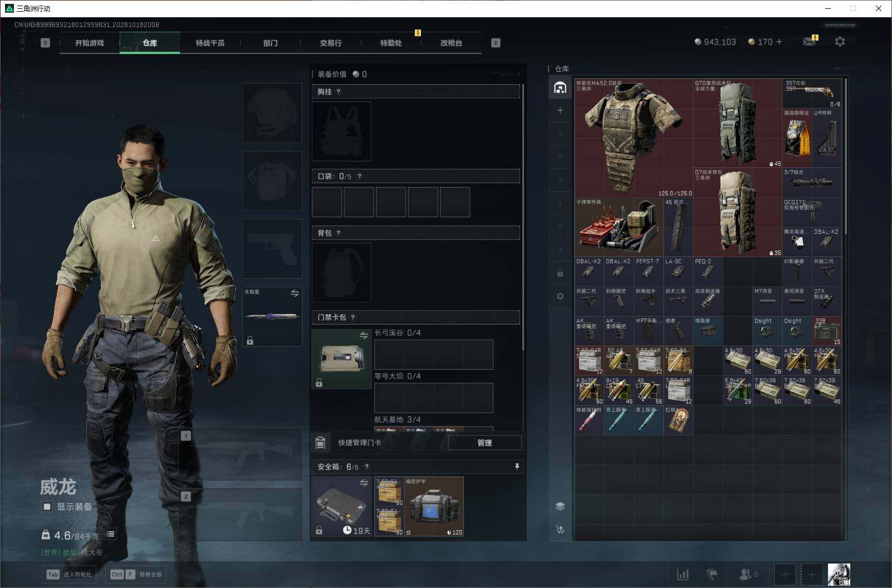Toggle the 安全箱 pin icon
The width and height of the screenshot is (892, 588).
pyautogui.click(x=517, y=467)
